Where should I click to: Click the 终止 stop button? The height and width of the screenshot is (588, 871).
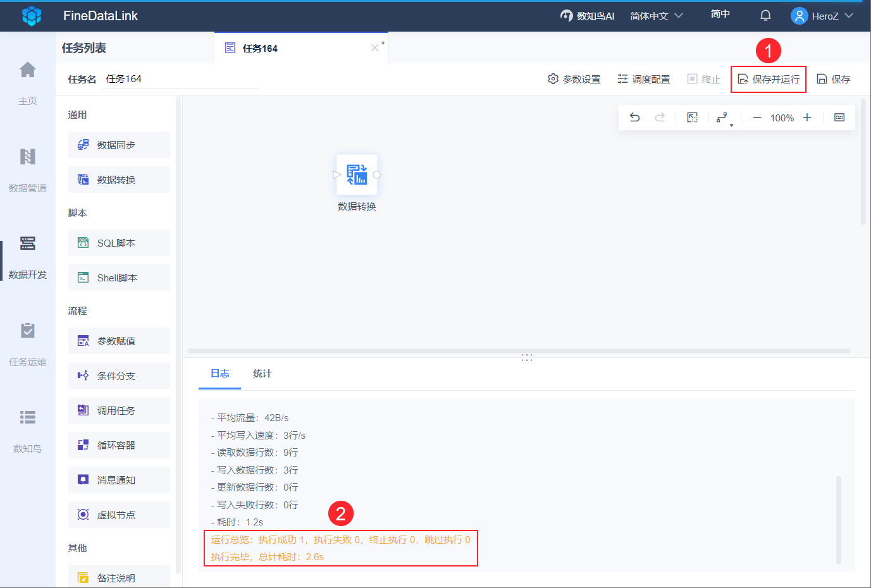click(x=704, y=79)
